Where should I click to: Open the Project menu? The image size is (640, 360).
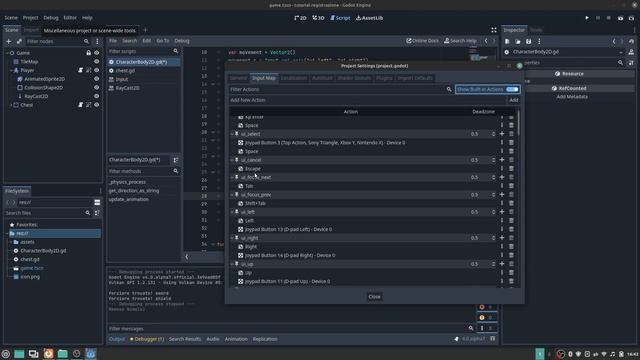(30, 18)
